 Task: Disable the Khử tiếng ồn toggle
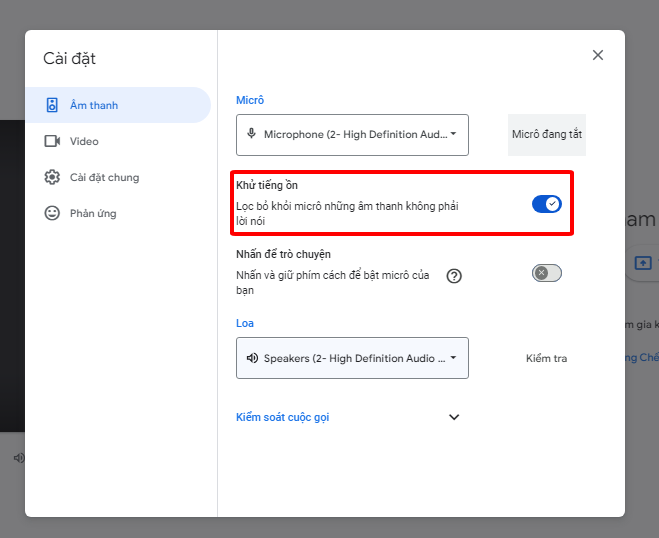[546, 204]
